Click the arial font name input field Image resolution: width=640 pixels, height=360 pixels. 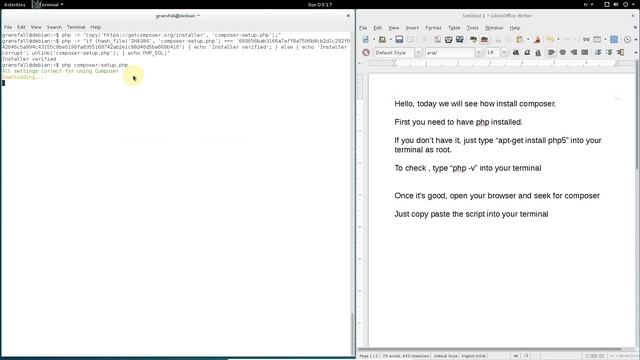tap(449, 52)
